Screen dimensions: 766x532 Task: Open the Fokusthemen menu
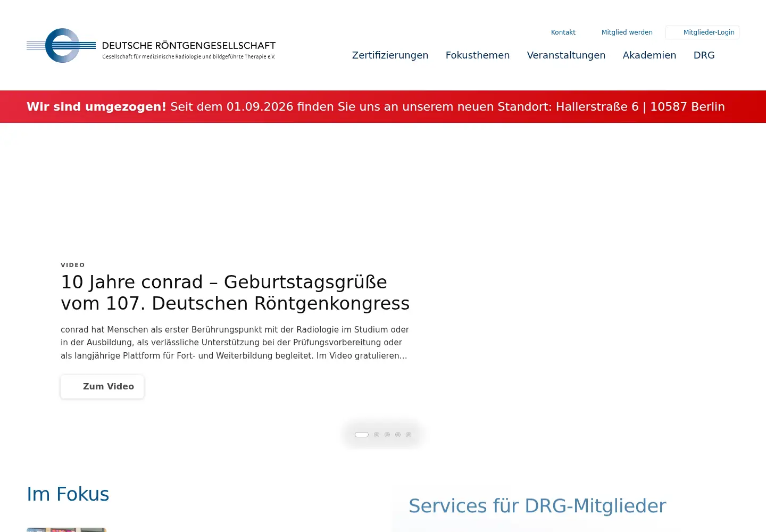pos(478,55)
